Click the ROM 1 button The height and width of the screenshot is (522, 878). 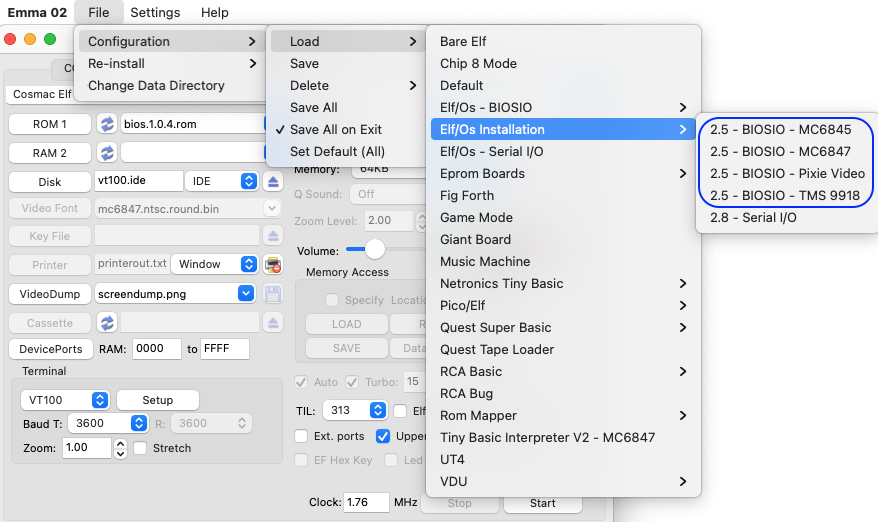(50, 124)
